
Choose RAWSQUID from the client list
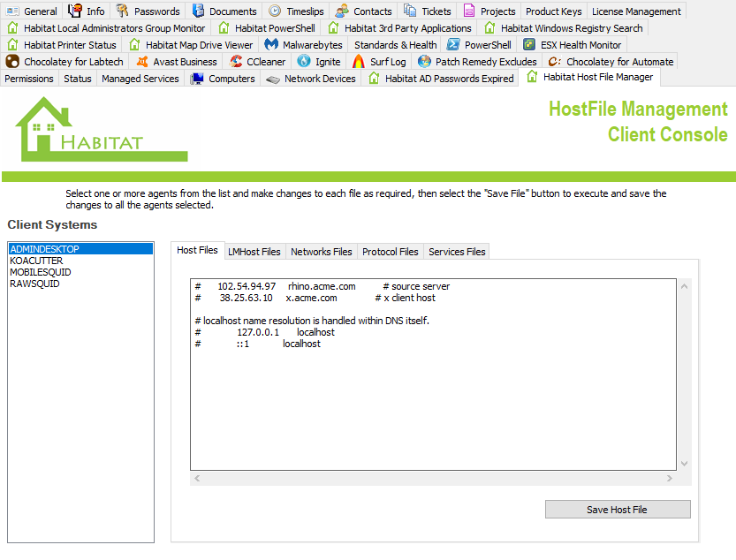pyautogui.click(x=34, y=284)
